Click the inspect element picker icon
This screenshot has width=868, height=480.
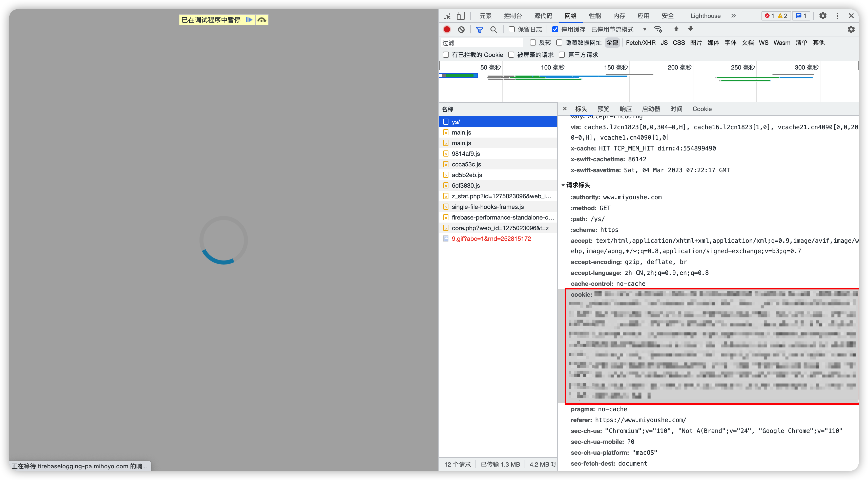pyautogui.click(x=447, y=16)
